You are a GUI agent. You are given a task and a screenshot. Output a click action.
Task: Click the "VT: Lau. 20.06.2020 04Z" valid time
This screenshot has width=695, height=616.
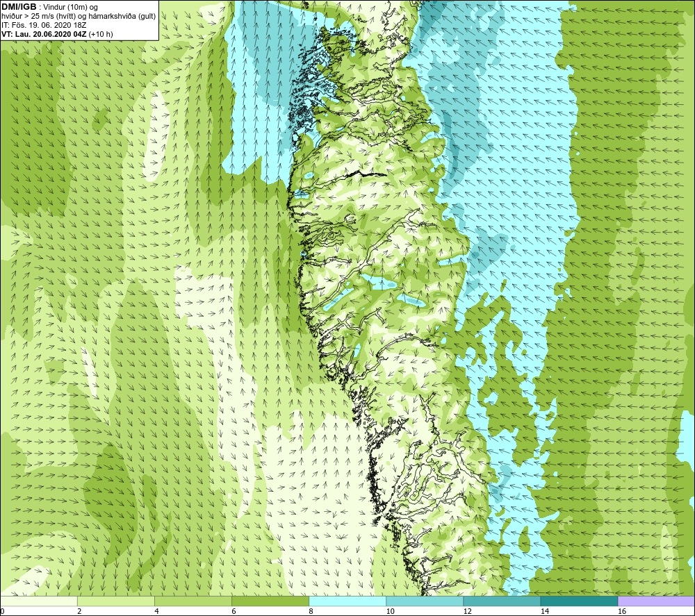tap(44, 34)
